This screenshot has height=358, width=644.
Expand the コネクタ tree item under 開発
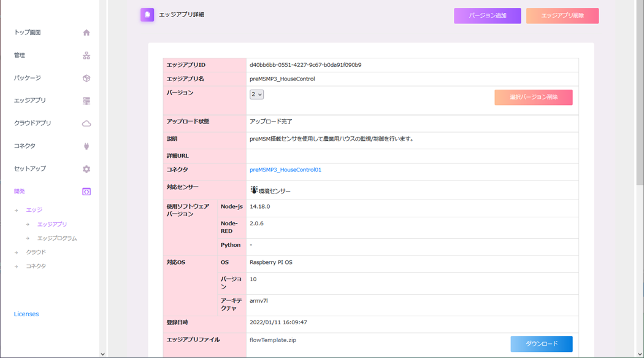pyautogui.click(x=36, y=267)
